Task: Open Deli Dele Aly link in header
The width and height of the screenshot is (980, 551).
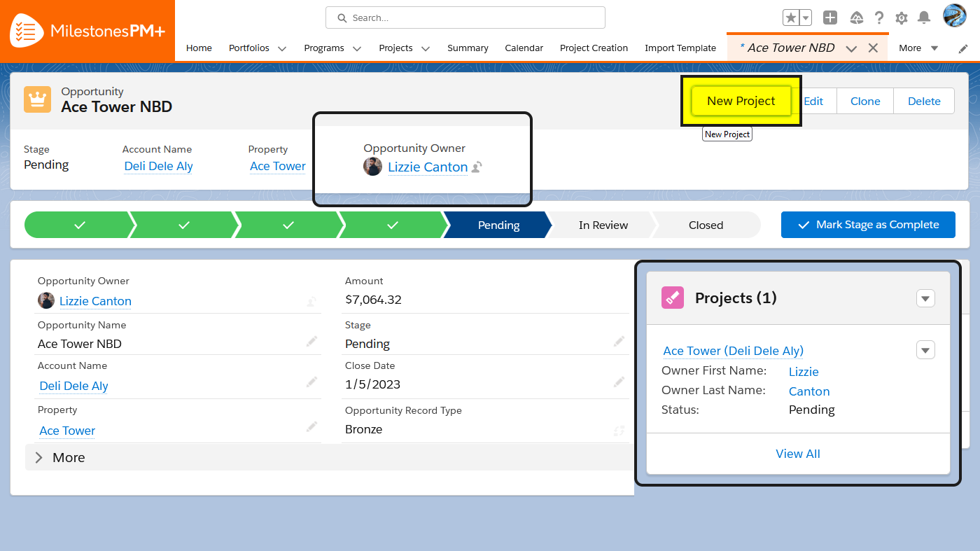Action: tap(158, 166)
